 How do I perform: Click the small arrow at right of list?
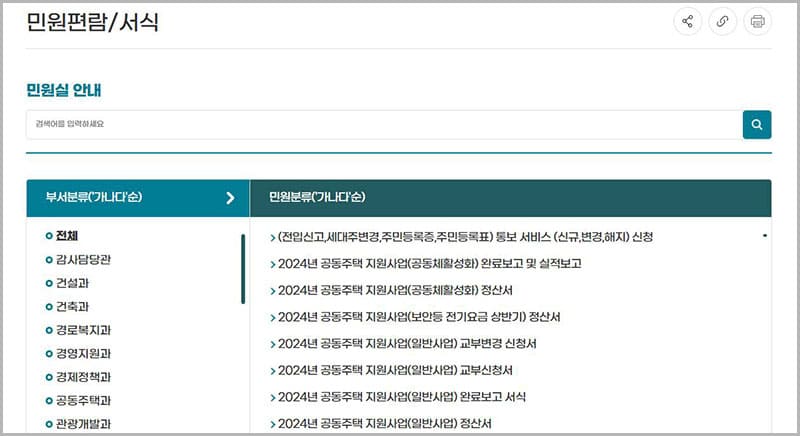765,237
